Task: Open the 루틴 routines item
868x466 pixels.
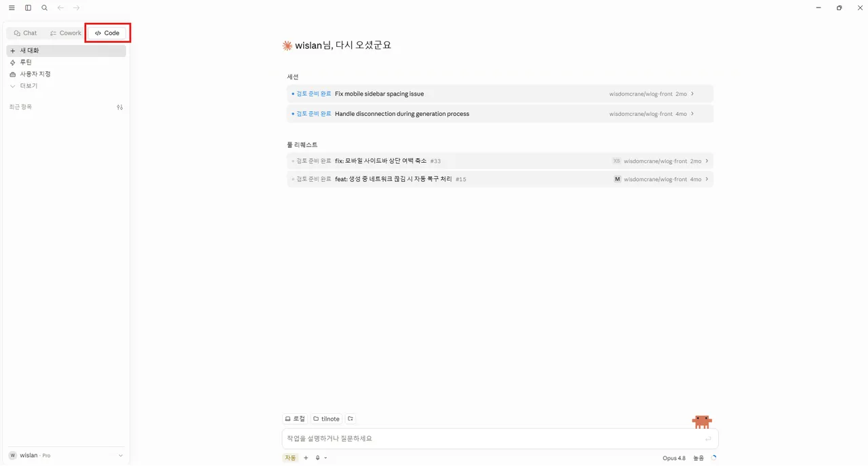Action: click(66, 62)
